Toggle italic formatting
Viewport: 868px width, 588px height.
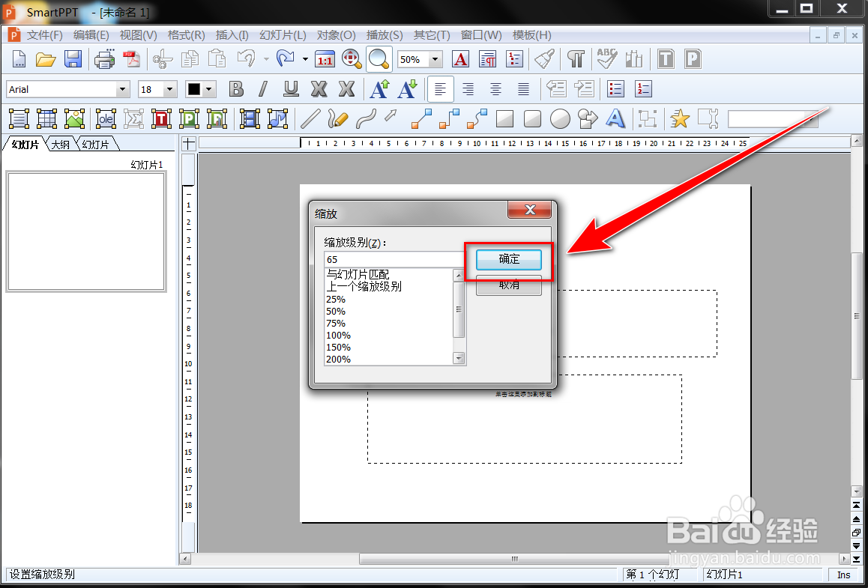point(264,89)
